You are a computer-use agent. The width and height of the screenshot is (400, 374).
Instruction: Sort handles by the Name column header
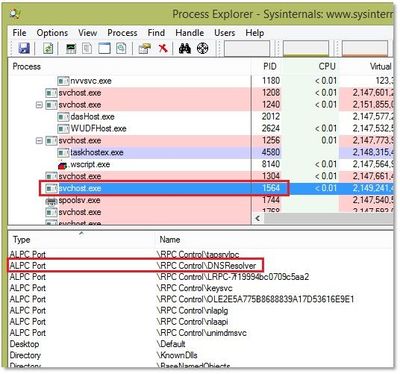coord(274,240)
